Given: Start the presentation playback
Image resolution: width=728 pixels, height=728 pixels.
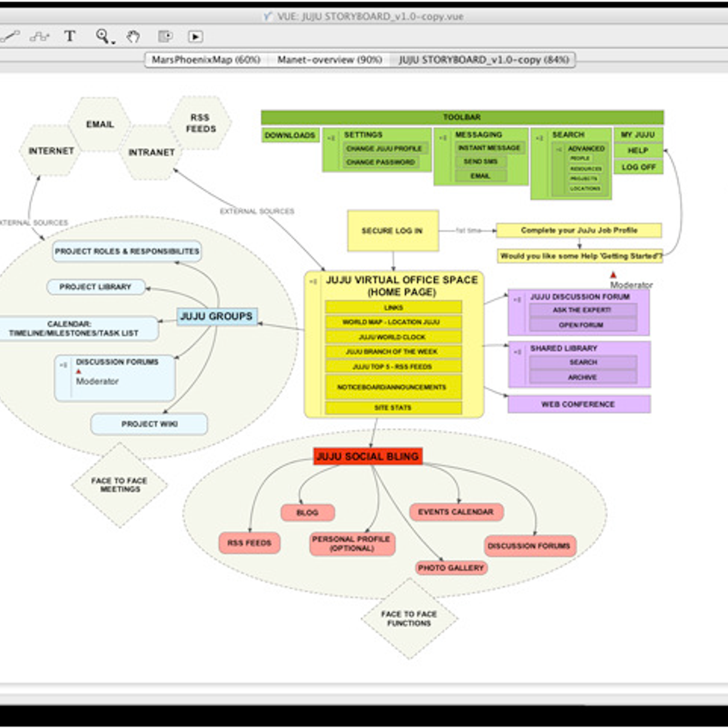Looking at the screenshot, I should coord(195,36).
